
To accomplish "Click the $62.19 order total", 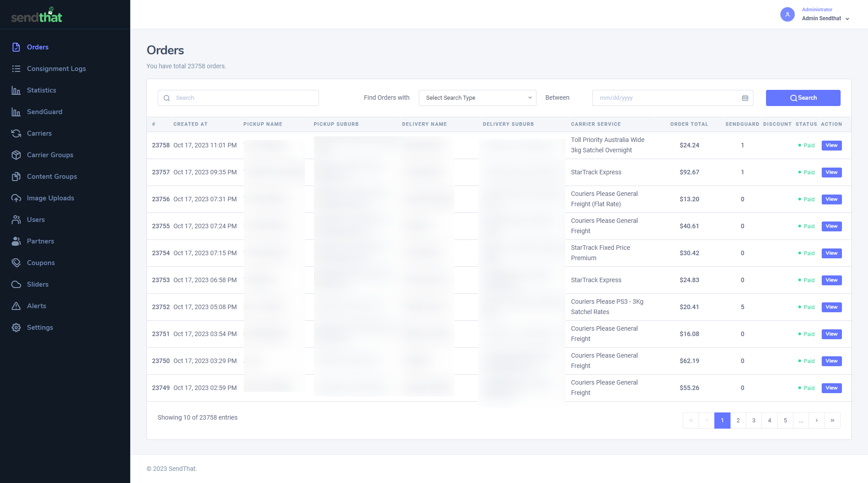I will point(689,361).
